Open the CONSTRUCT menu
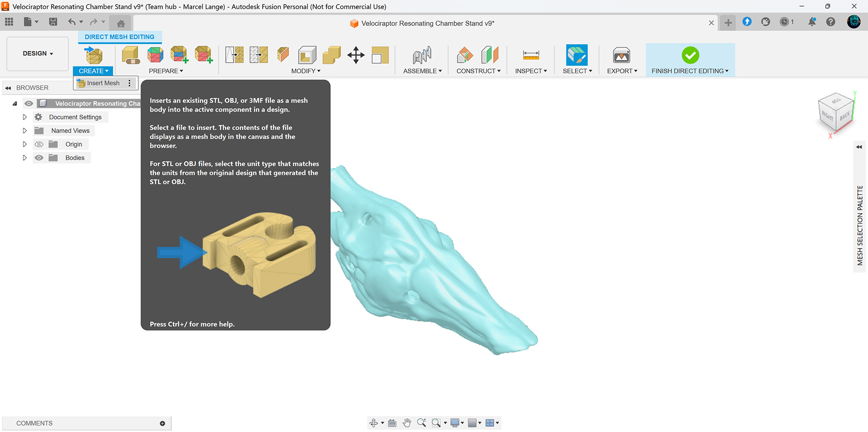This screenshot has height=432, width=868. (478, 71)
